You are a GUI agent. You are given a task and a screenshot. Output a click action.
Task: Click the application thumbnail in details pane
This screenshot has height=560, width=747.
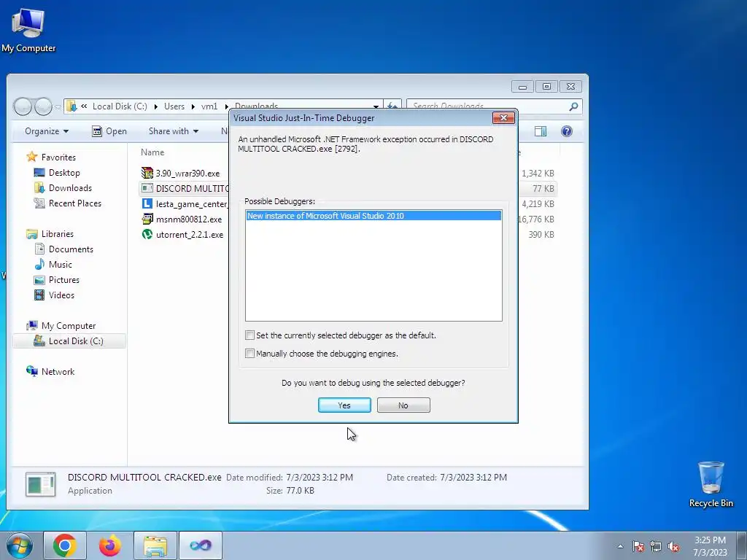(x=41, y=484)
